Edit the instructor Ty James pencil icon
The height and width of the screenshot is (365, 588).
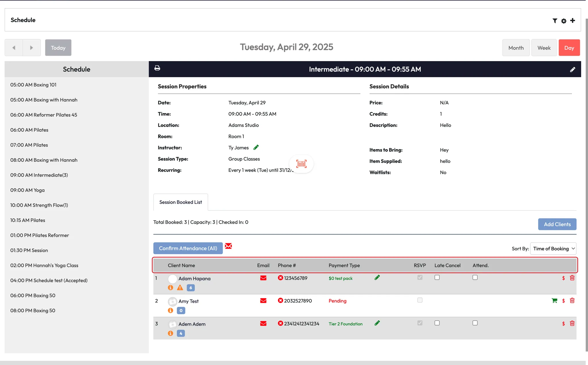pos(256,147)
